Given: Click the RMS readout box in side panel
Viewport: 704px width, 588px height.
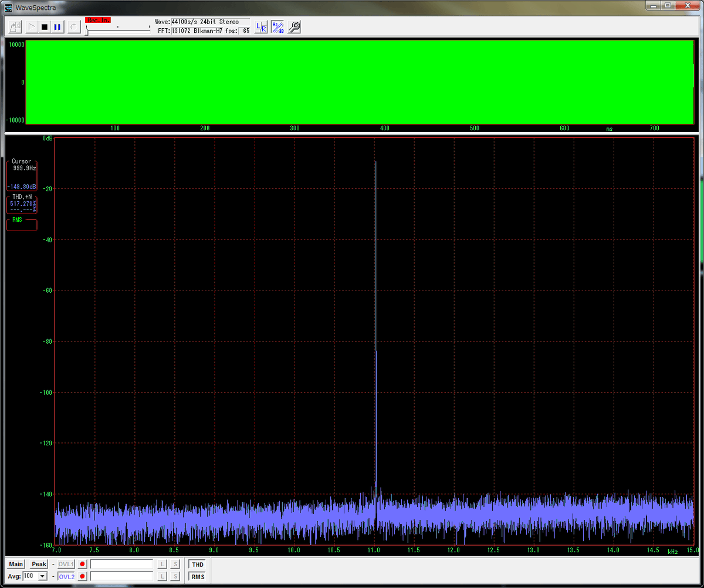Looking at the screenshot, I should click(x=22, y=224).
